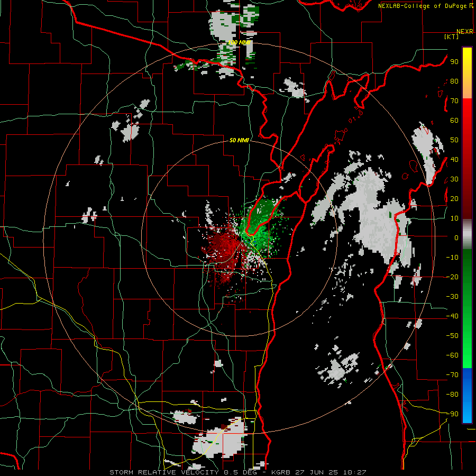Screen dimensions: 476x476
Task: Click the -10 value on velocity scale
Action: pos(452,258)
